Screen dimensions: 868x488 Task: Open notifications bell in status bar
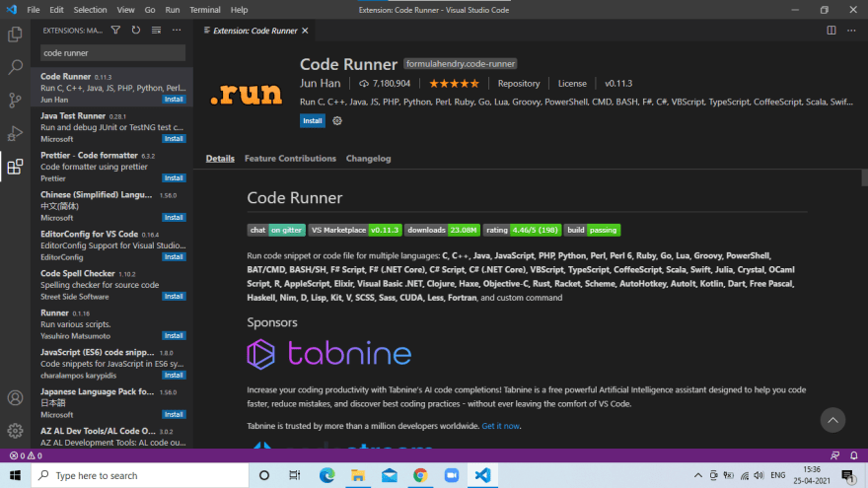[853, 455]
